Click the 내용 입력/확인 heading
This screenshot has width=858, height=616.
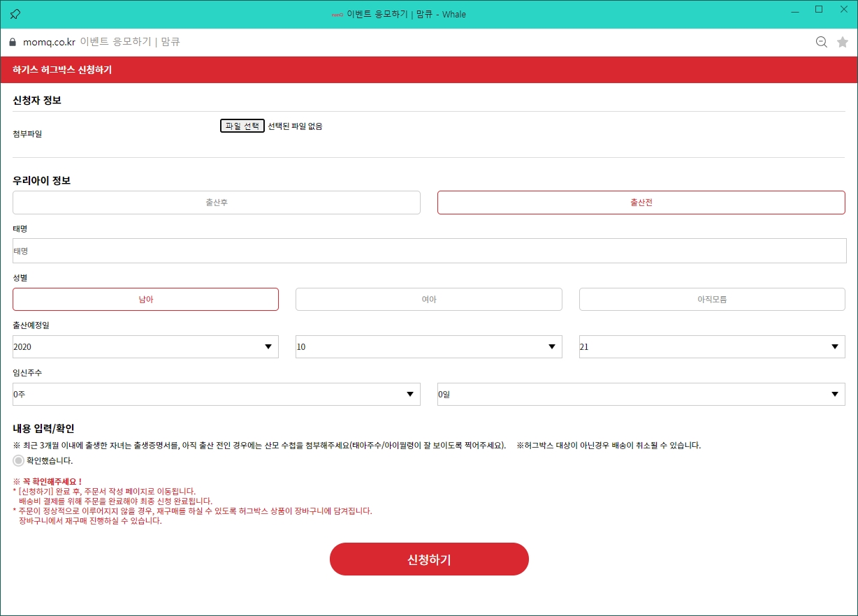point(43,428)
